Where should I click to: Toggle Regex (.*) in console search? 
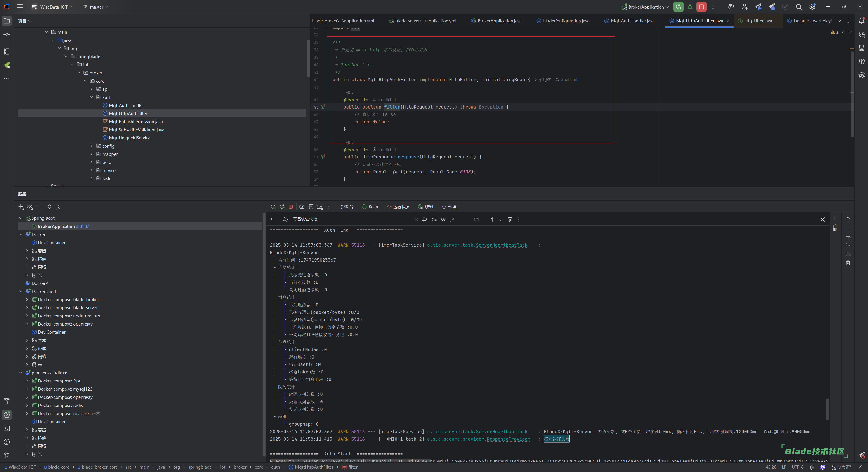pos(452,219)
